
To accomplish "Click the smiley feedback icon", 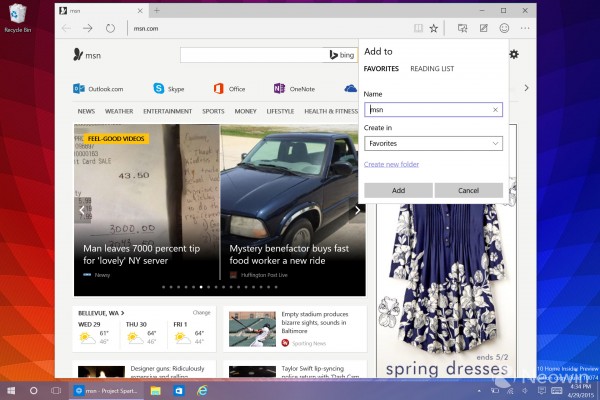I will coord(504,28).
